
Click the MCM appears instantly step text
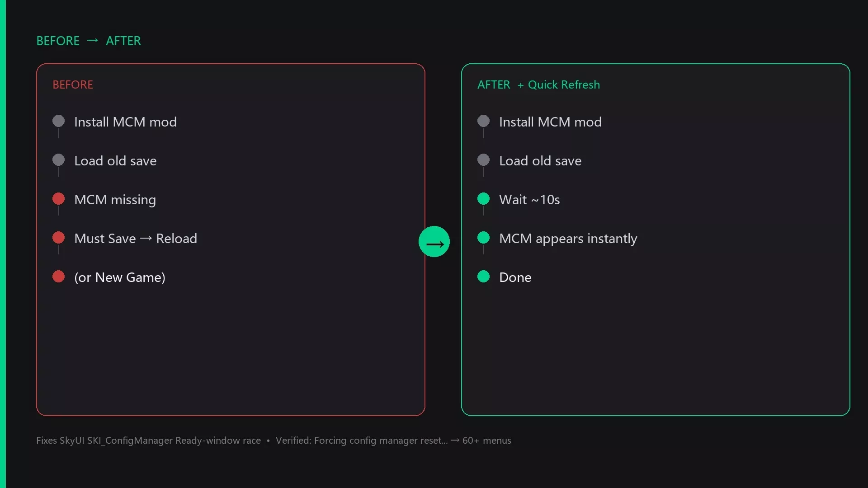coord(568,239)
